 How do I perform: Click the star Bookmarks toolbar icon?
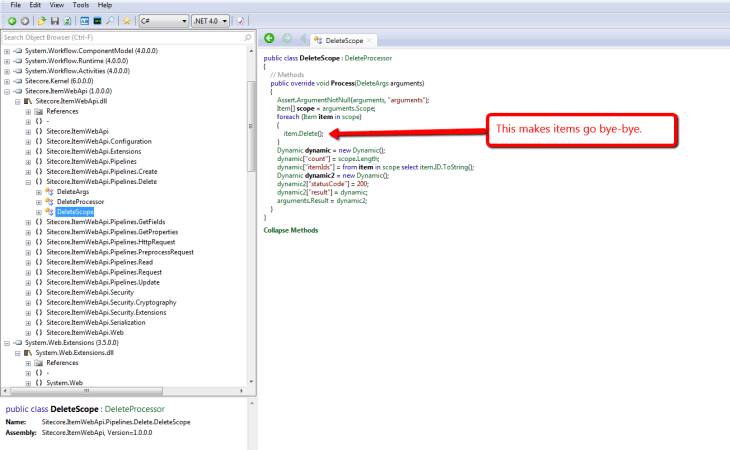[x=126, y=20]
